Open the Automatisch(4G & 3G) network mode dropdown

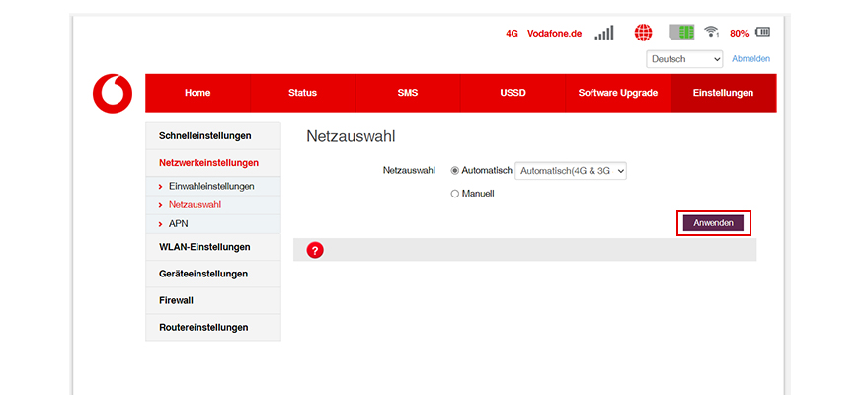pos(572,171)
